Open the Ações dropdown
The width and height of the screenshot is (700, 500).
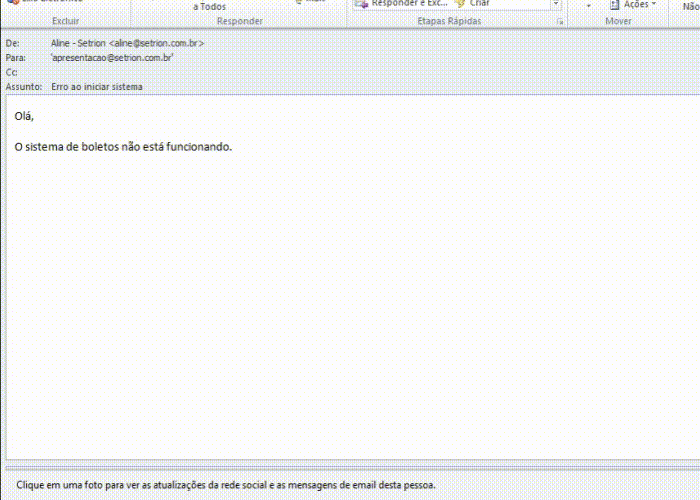pyautogui.click(x=634, y=4)
